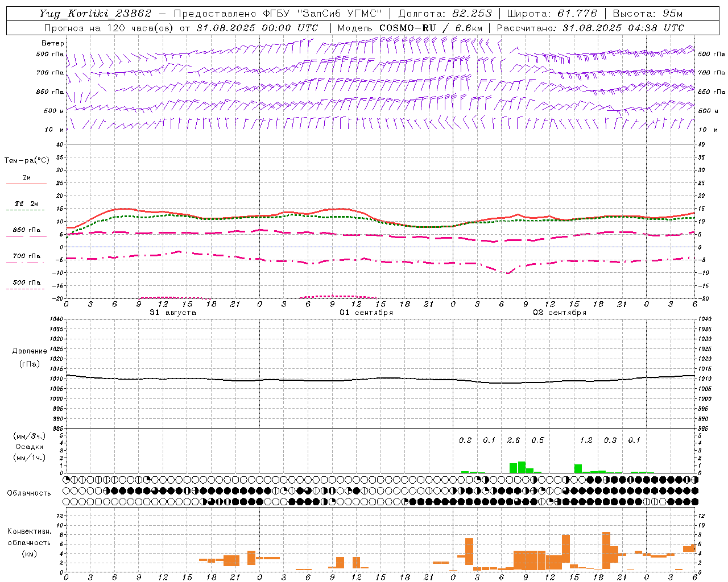Screen dimensions: 728x582
Task: Click the 500 м wind level label on left
Action: 53,111
